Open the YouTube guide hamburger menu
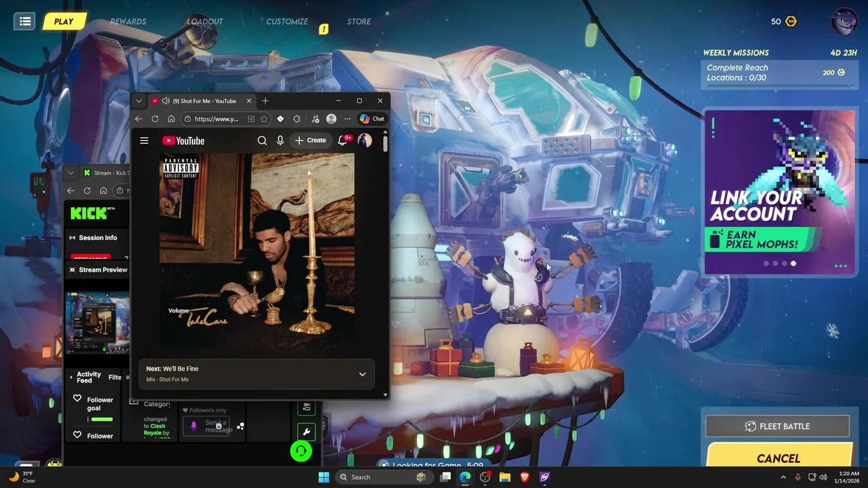 click(x=144, y=140)
